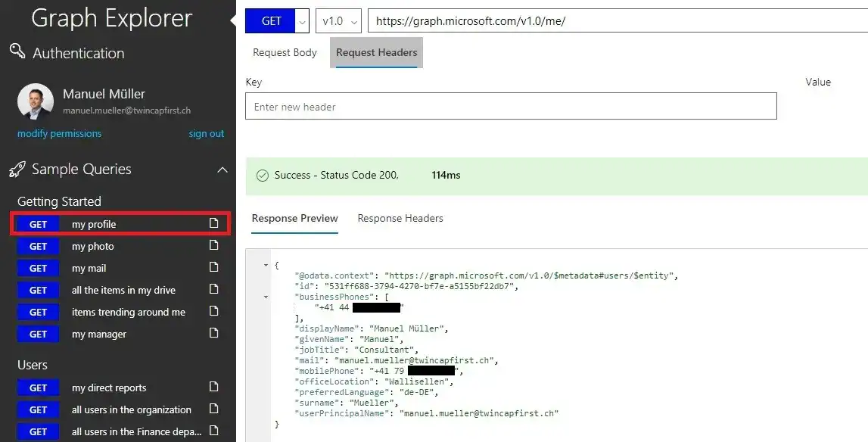Click the modify permissions link

pos(59,133)
